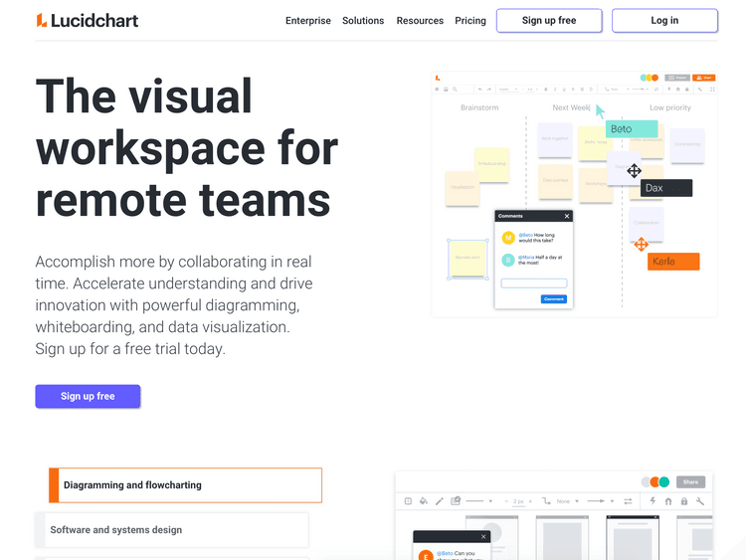Close the Comments popup
The width and height of the screenshot is (746, 560).
tap(567, 216)
